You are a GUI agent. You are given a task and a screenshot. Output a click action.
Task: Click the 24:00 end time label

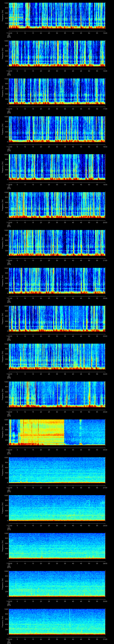[x=105, y=374]
